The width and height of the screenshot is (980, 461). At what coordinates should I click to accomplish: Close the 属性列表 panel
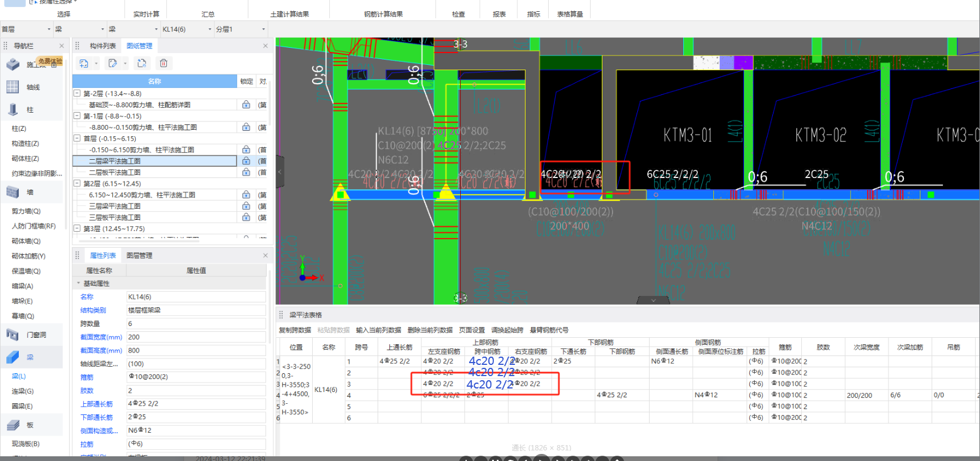[x=265, y=255]
